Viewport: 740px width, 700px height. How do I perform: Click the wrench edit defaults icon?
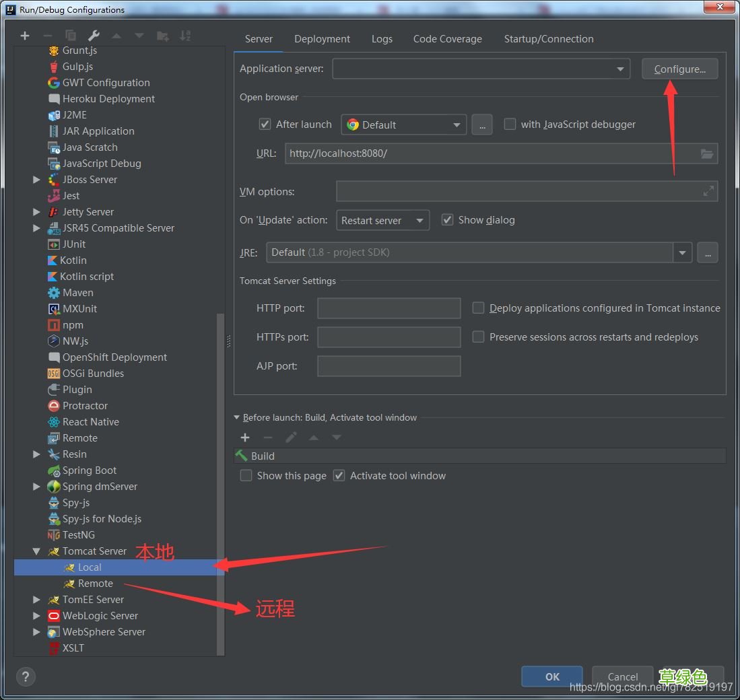94,36
